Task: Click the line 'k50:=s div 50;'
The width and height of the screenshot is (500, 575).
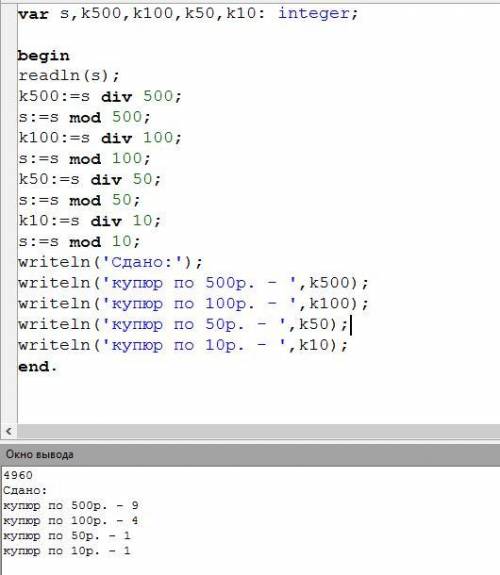Action: coord(90,179)
